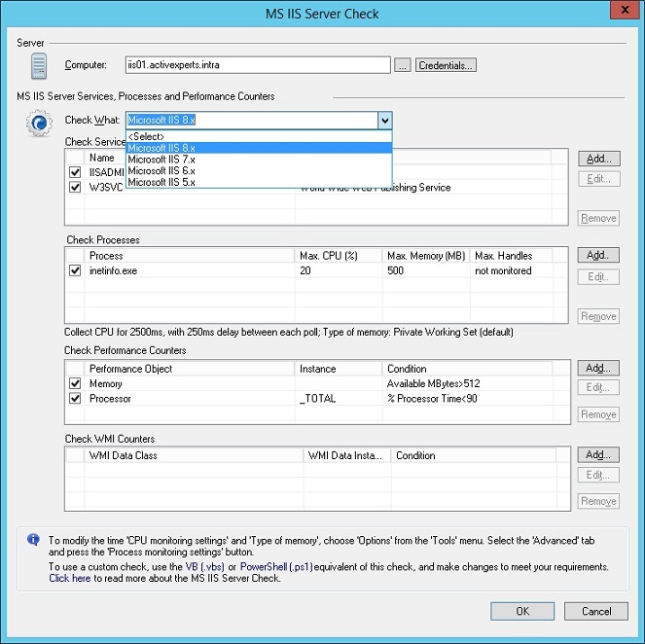Click Edit for Check Performance Counters
The image size is (645, 644).
pyautogui.click(x=598, y=387)
